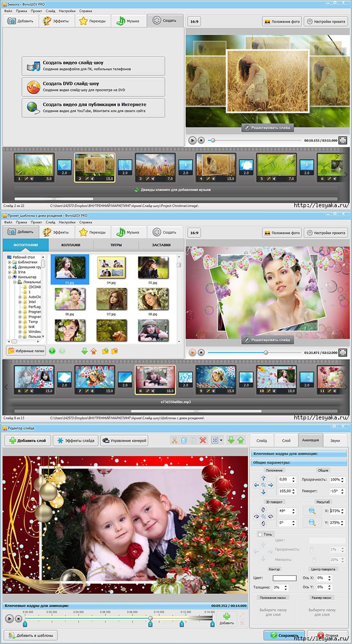Click green down arrow to add photo to slideshow
Screen dimensions: 352x644
pyautogui.click(x=85, y=351)
